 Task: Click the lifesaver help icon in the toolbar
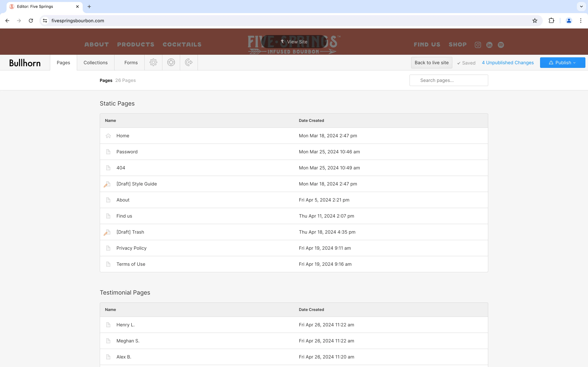(x=171, y=62)
